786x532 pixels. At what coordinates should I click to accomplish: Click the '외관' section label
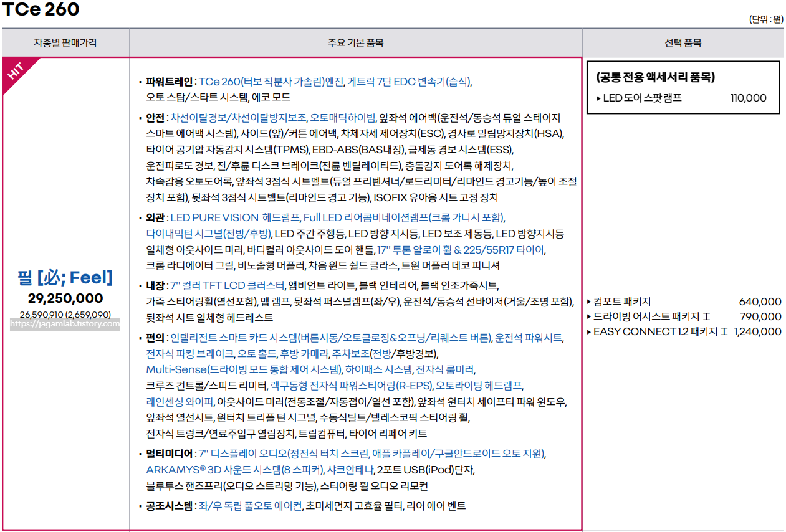pos(155,217)
